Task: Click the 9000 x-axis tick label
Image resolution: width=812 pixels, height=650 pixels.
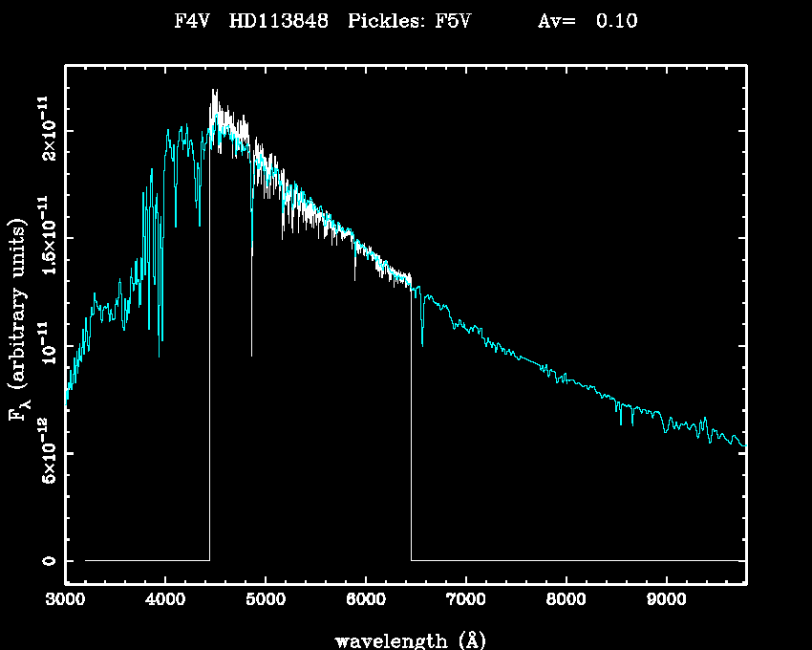Action: 667,600
